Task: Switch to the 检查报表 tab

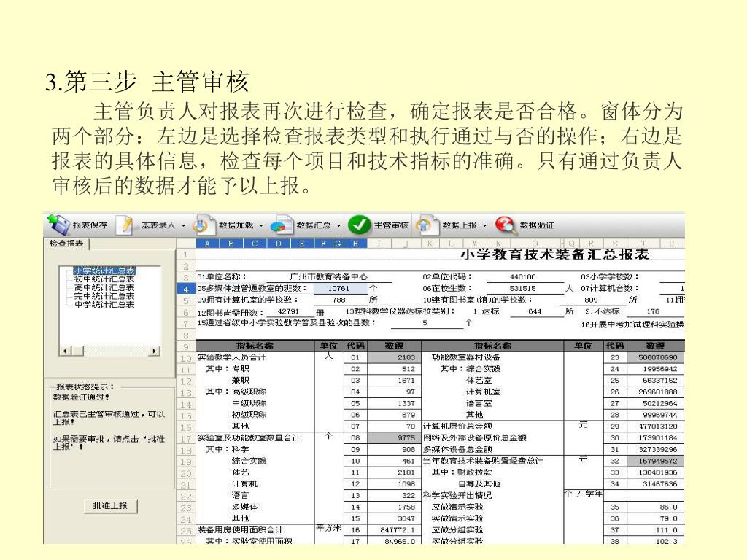Action: point(66,244)
